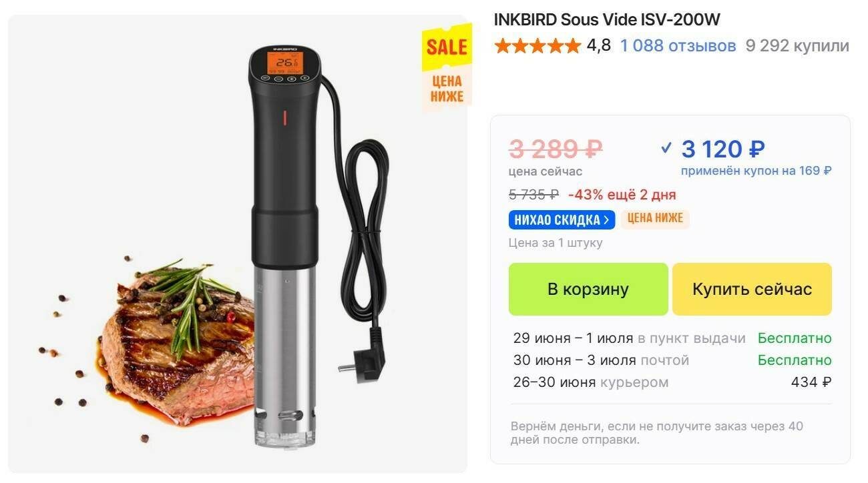
Task: Click the 4,8 rating number
Action: coord(598,46)
